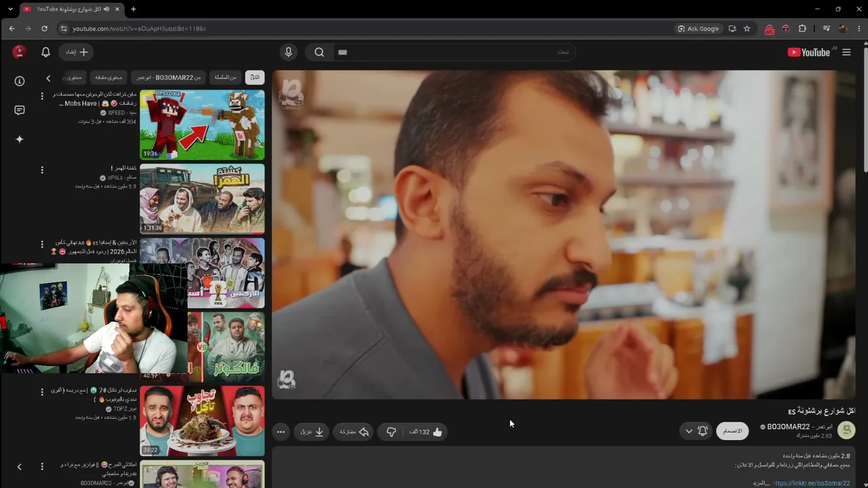Image resolution: width=868 pixels, height=488 pixels.
Task: Open the تجاوب تاكل 39:22 video thumbnail
Action: click(x=202, y=421)
